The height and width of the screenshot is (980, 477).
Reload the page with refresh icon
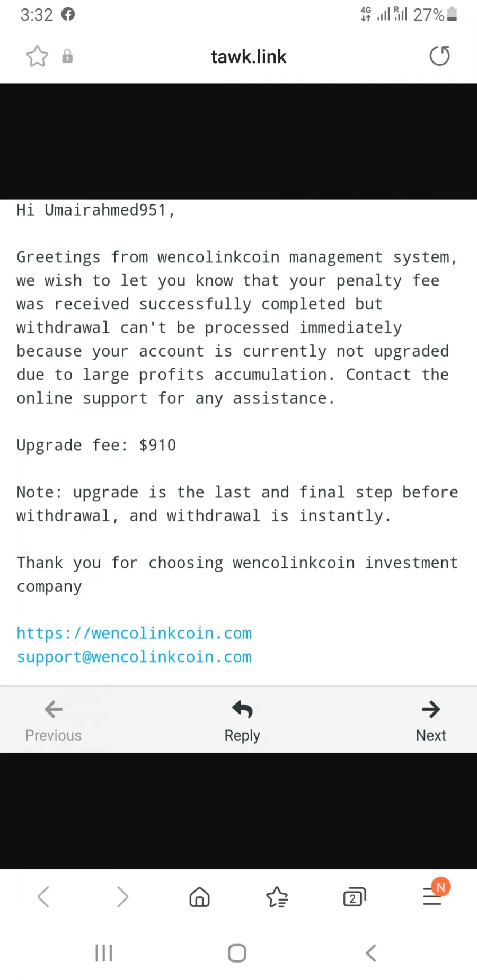(439, 56)
